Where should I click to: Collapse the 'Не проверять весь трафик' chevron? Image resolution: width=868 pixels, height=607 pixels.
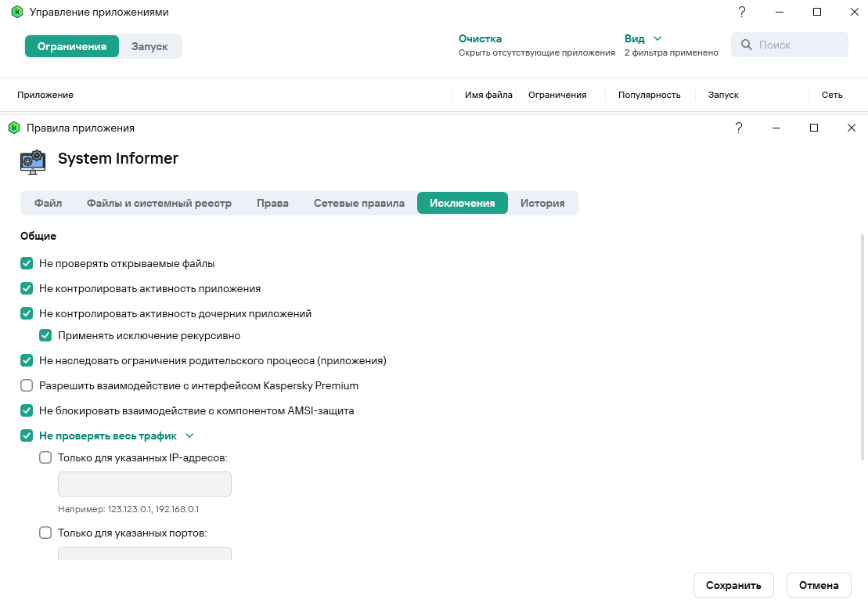189,436
